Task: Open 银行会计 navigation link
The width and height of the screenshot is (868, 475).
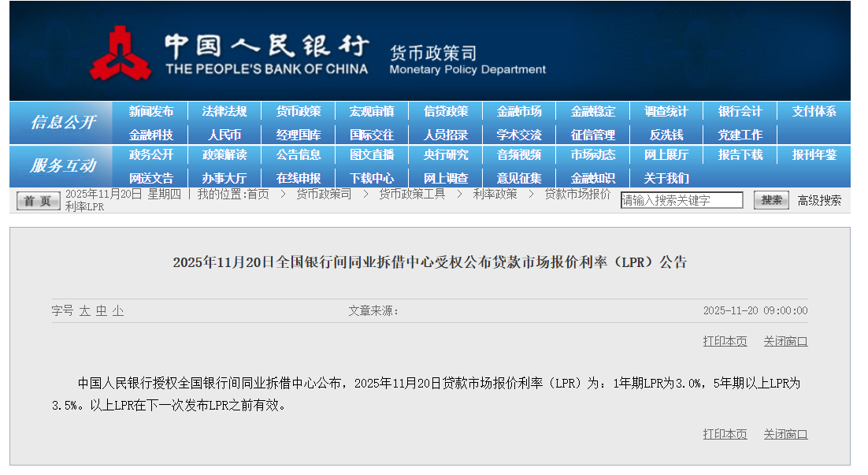Action: (x=740, y=111)
